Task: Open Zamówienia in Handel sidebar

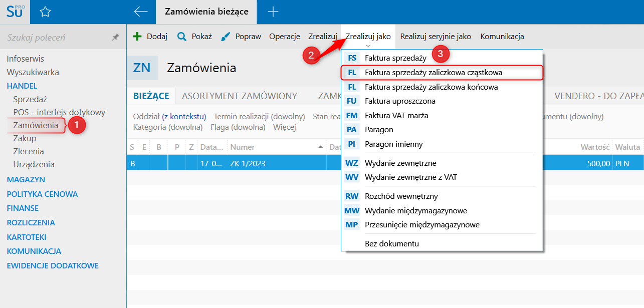Action: coord(36,125)
